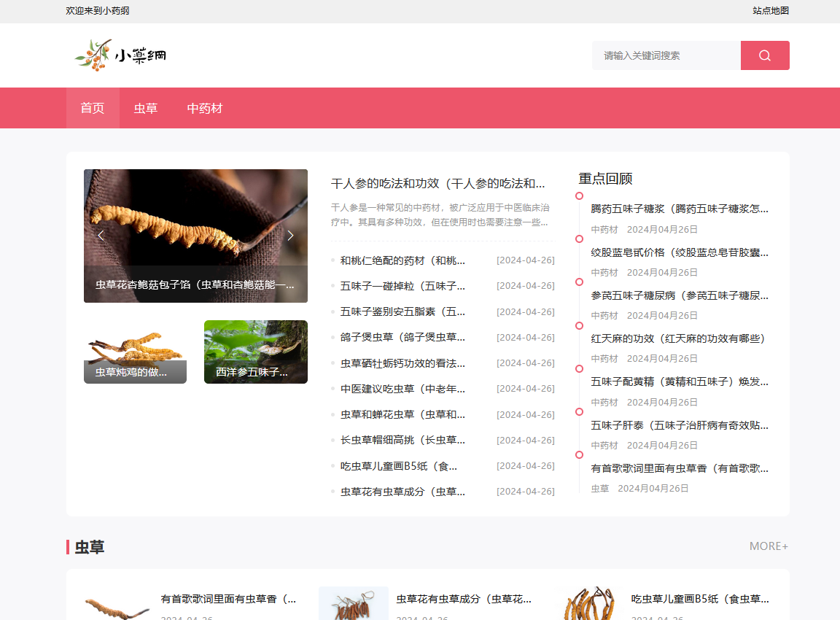
Task: Open the 站点地图 sitemap link
Action: point(771,10)
